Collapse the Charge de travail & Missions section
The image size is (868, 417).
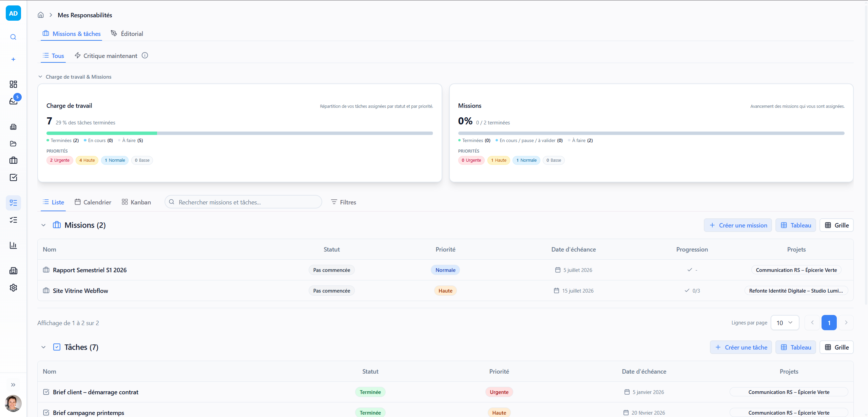tap(40, 77)
